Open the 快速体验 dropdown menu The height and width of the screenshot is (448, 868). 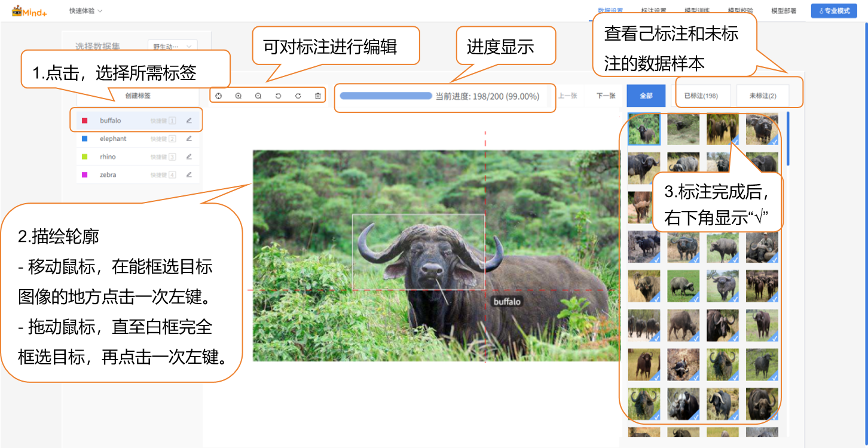coord(85,11)
